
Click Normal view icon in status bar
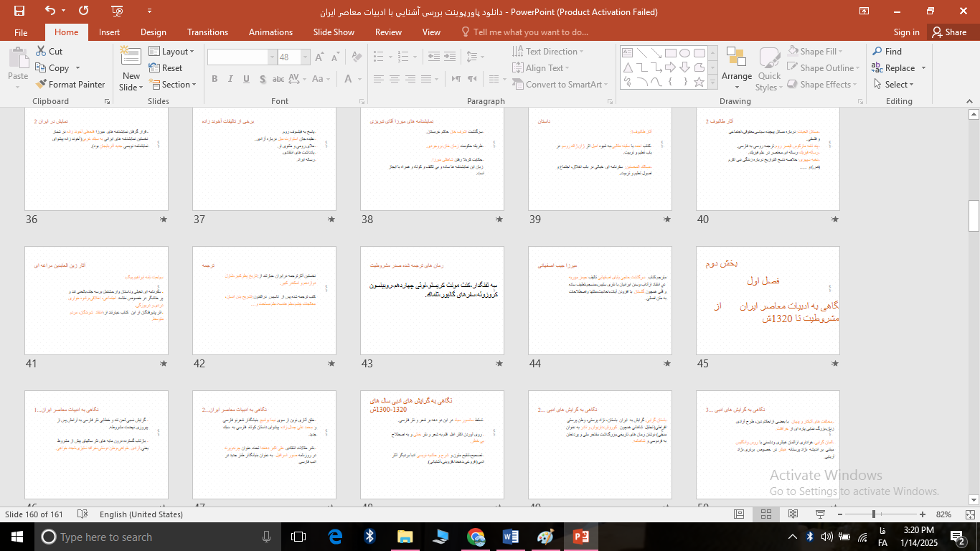tap(739, 514)
